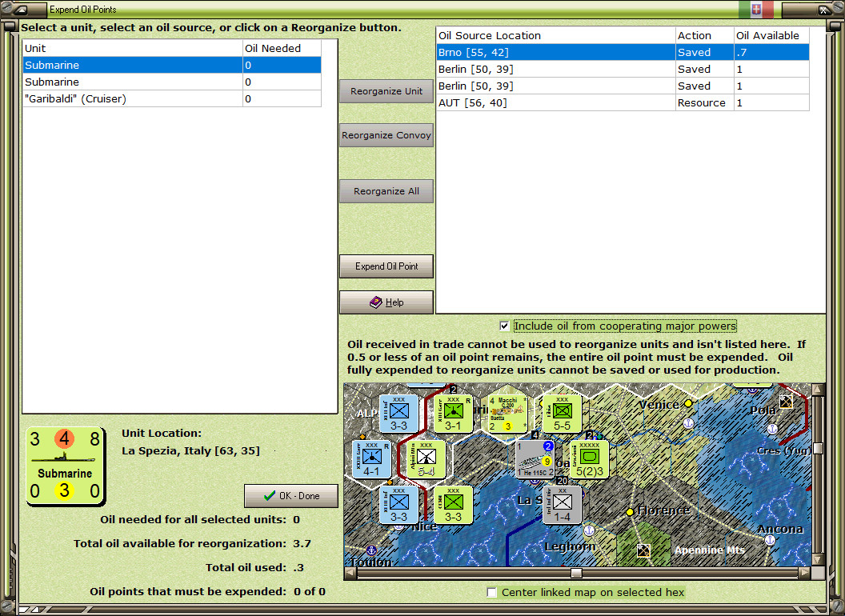Click the Pola port anchor symbol
The width and height of the screenshot is (845, 616).
tap(772, 429)
